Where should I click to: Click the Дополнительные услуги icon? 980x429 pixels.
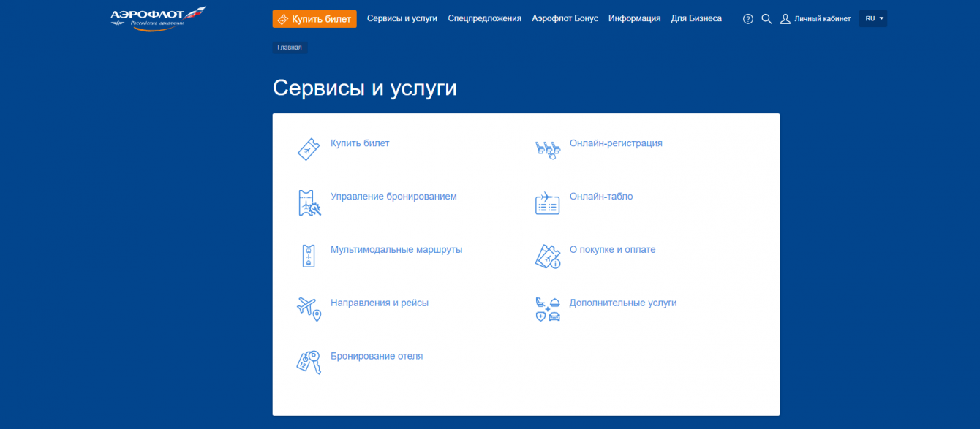coord(548,310)
